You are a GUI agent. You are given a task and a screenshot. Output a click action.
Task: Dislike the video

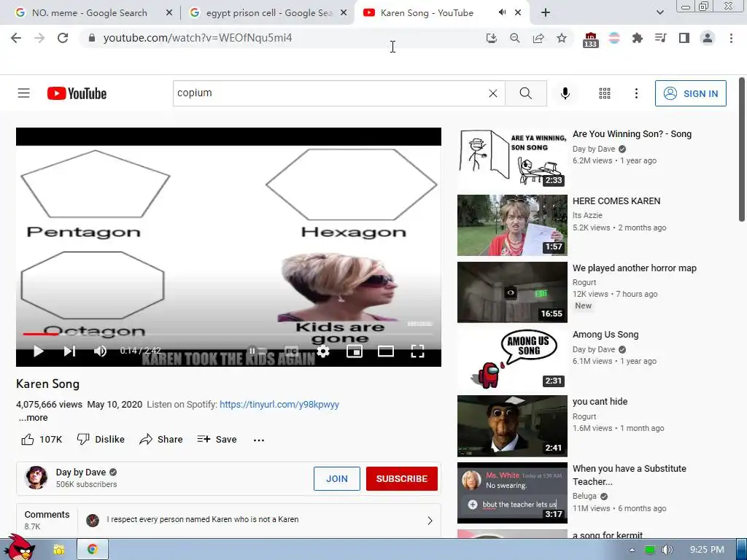(101, 439)
